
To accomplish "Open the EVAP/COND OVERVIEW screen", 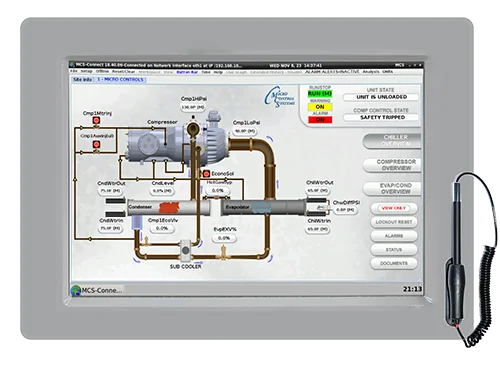I will (x=393, y=188).
